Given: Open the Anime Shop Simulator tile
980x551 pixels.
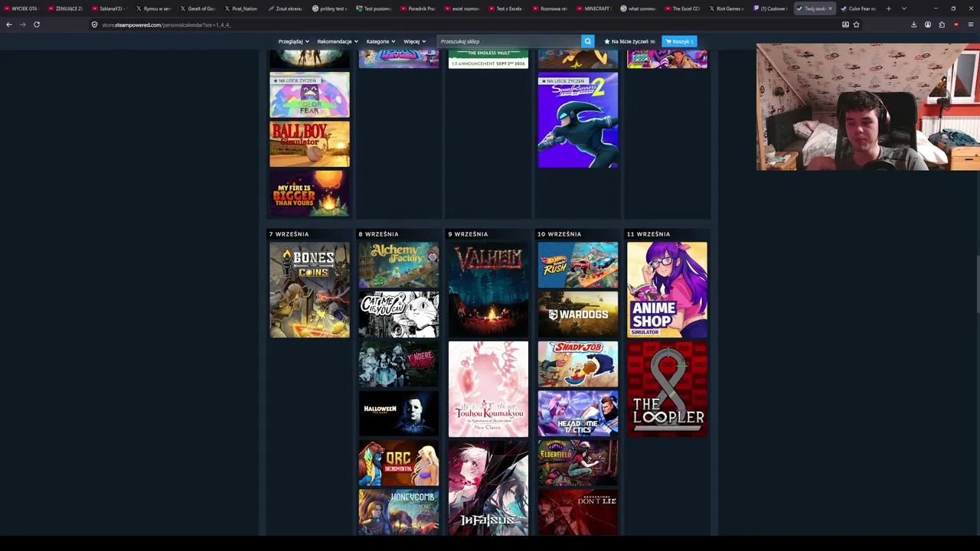Looking at the screenshot, I should [x=668, y=290].
